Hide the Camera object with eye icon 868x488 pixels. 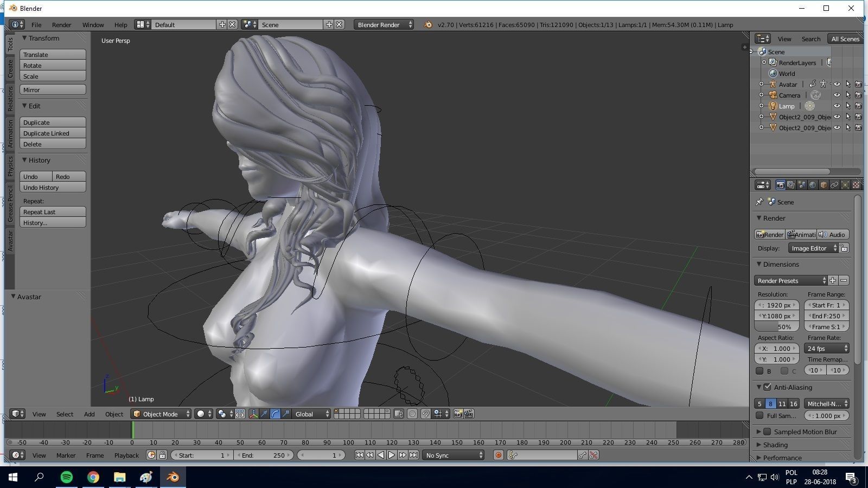coord(837,95)
